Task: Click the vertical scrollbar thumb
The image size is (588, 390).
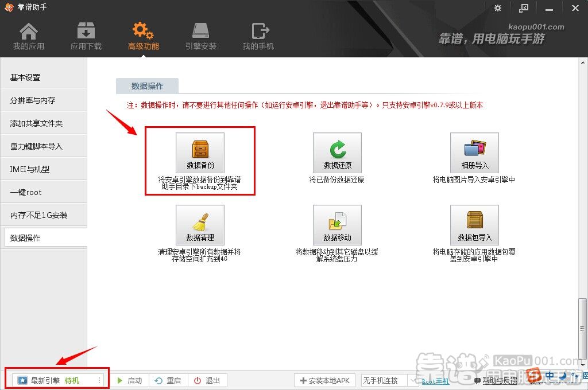Action: click(x=582, y=329)
